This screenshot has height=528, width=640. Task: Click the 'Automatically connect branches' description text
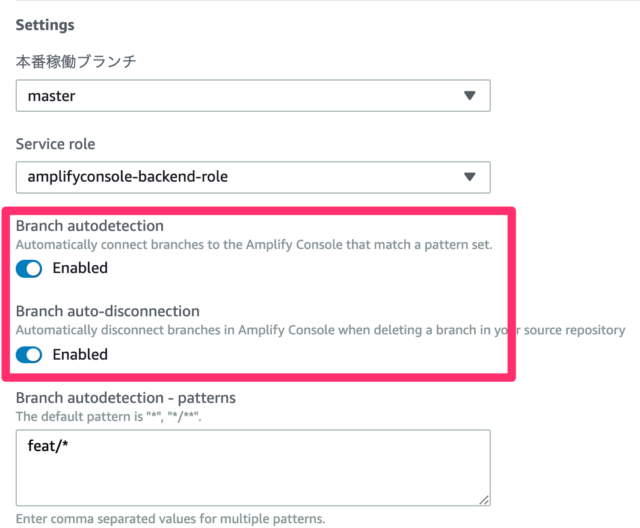(x=254, y=245)
